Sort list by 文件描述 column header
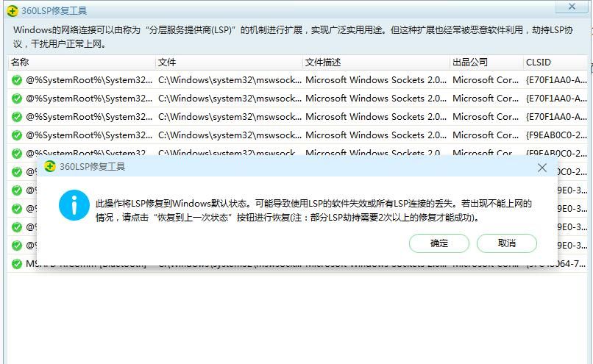 tap(376, 63)
